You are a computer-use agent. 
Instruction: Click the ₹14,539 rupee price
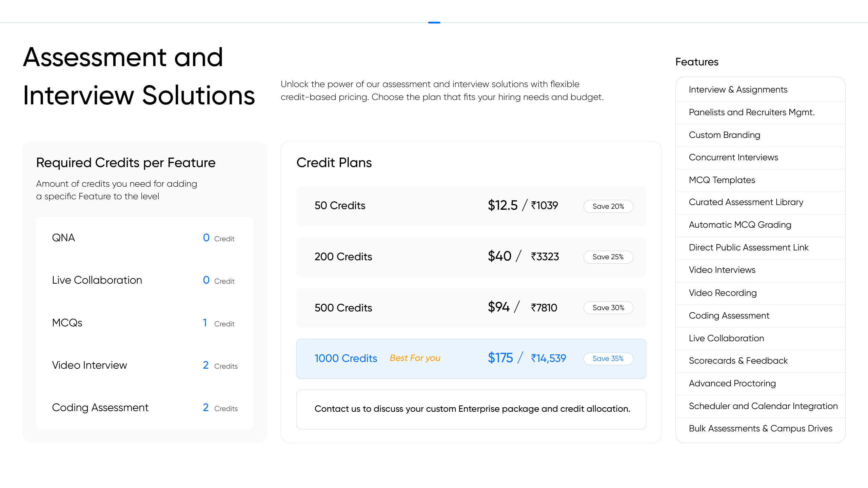click(x=549, y=358)
